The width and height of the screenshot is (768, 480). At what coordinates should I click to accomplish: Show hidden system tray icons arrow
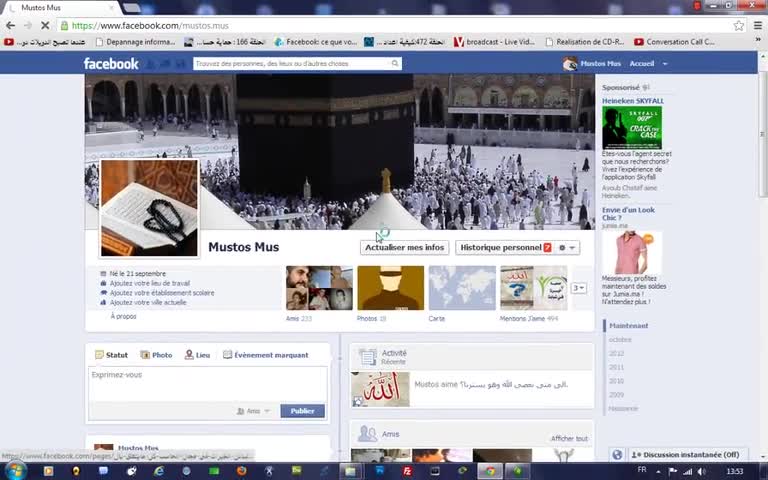pos(658,471)
